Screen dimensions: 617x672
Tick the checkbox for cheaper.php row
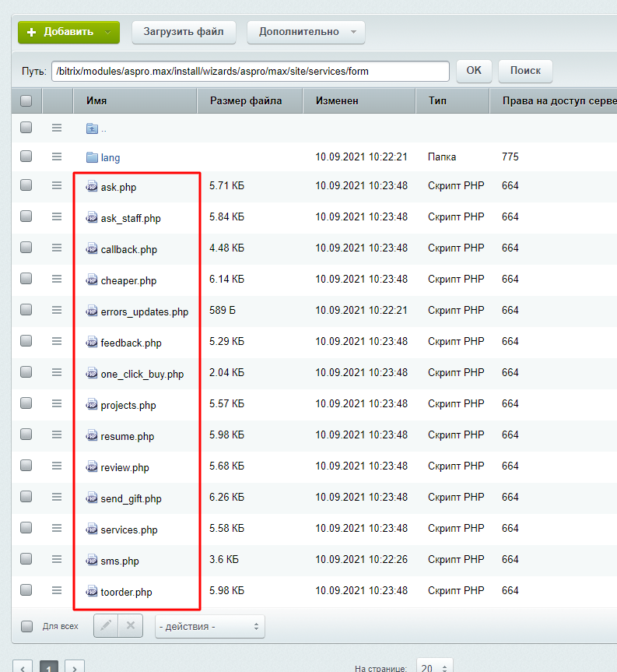tap(26, 279)
